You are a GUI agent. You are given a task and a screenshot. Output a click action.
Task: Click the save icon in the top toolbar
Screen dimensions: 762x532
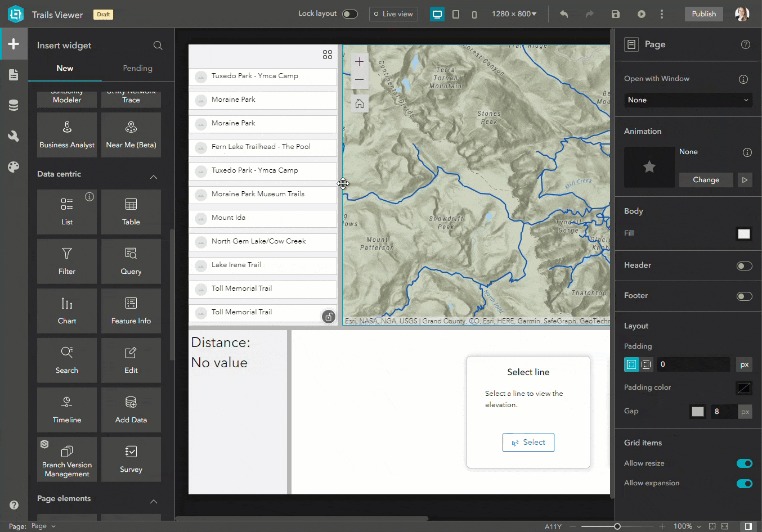tap(615, 14)
